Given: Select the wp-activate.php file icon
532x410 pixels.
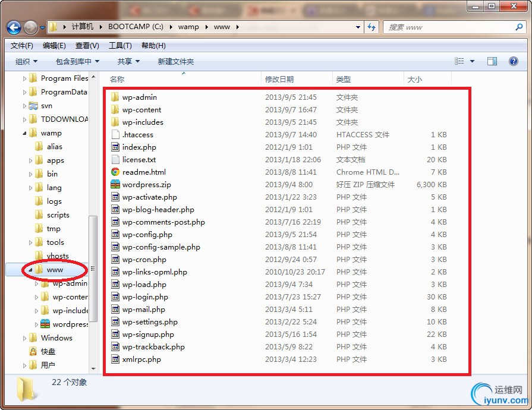Looking at the screenshot, I should pos(115,197).
